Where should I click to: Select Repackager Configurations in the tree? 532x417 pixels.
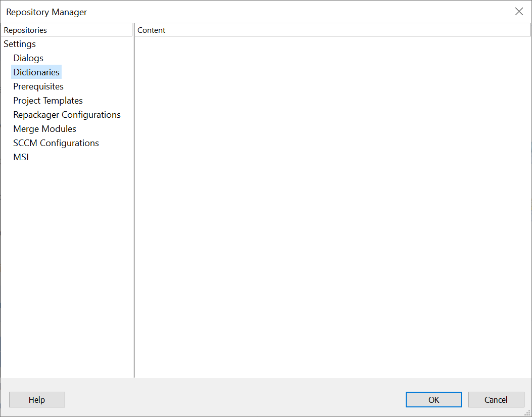pyautogui.click(x=67, y=115)
